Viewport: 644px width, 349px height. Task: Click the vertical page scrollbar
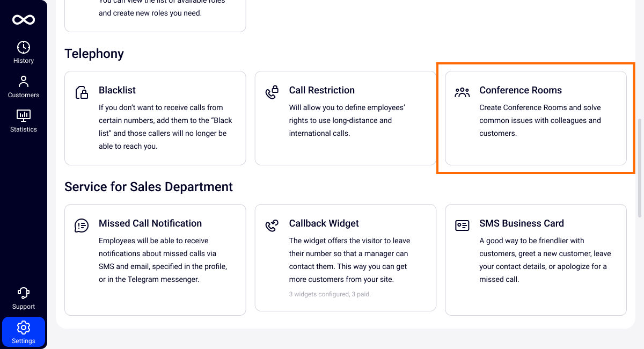tap(639, 168)
